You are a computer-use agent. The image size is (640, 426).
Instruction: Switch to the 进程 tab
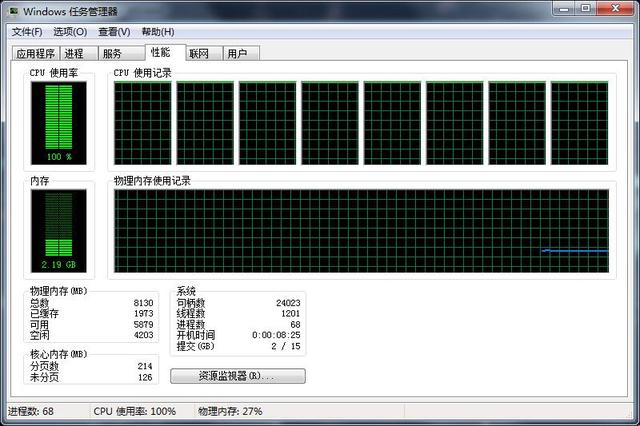pos(79,53)
